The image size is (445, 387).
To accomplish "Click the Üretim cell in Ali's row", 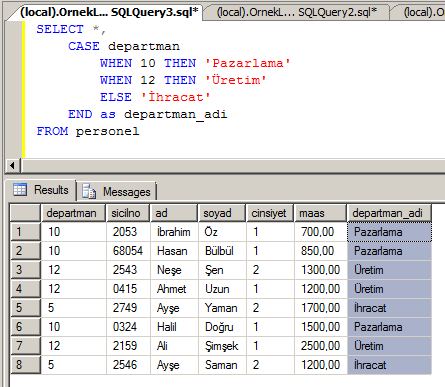I will 389,346.
